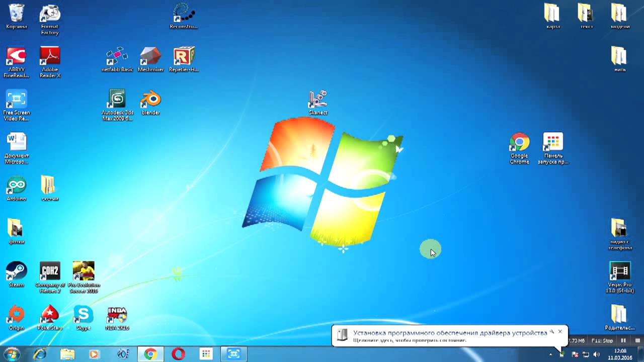This screenshot has width=644, height=362.
Task: Select the blender desktop shortcut
Action: pyautogui.click(x=150, y=103)
